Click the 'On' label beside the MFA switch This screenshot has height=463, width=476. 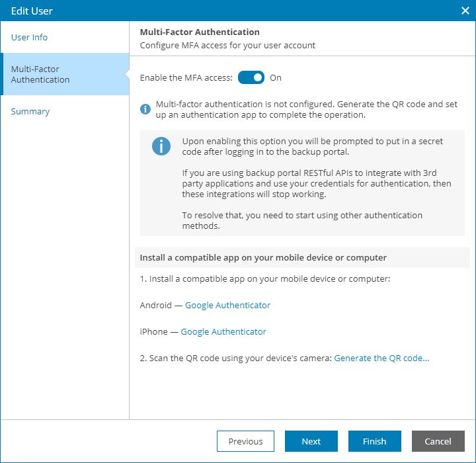coord(276,77)
